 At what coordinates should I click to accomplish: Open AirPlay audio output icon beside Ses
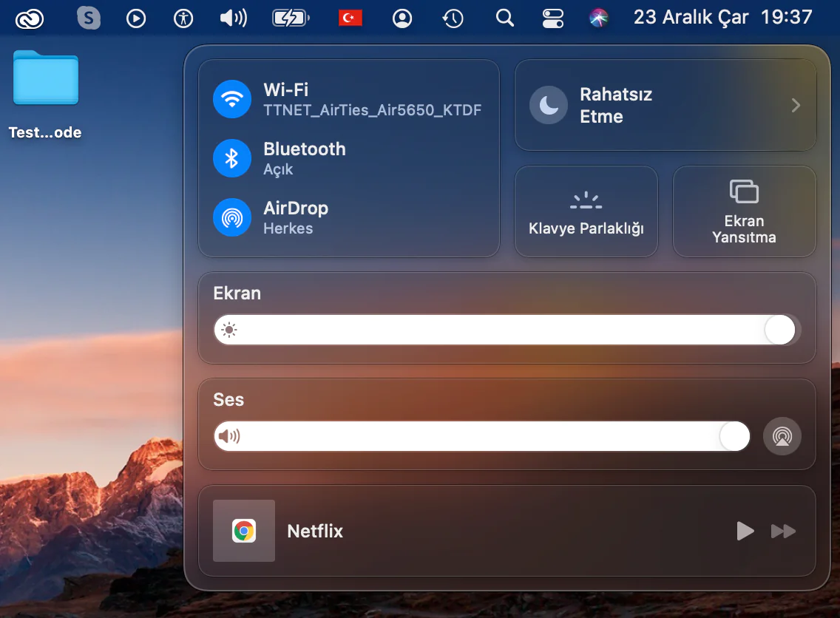point(782,436)
